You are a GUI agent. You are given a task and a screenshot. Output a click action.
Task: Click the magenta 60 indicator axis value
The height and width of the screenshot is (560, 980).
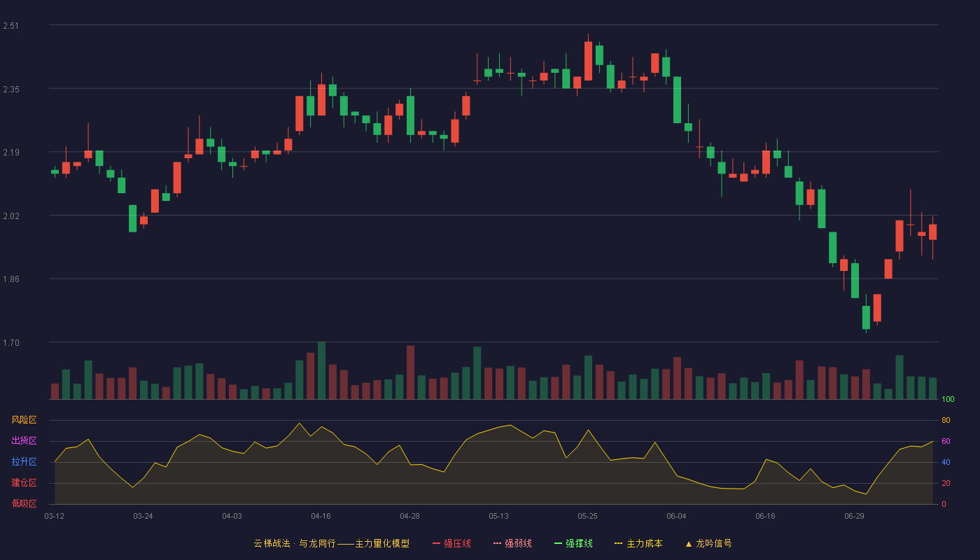pos(946,441)
